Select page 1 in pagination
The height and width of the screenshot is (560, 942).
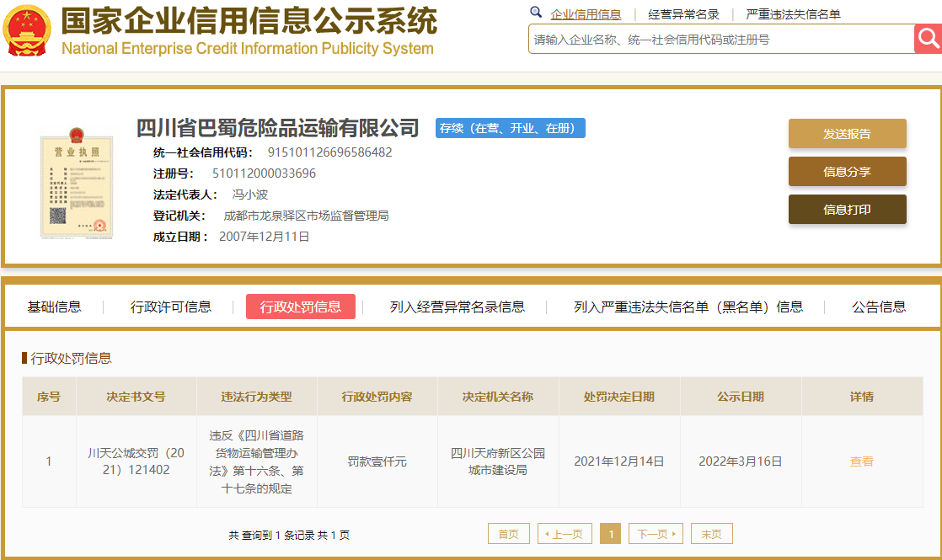(x=610, y=534)
